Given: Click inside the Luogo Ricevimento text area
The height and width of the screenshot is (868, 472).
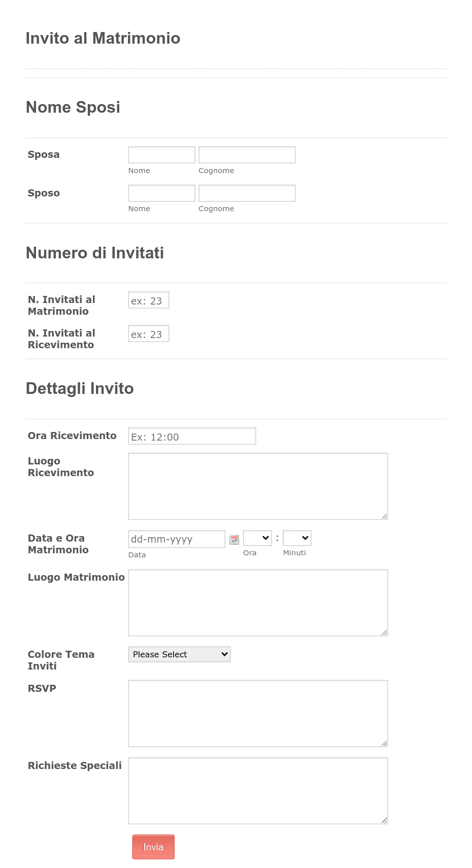Looking at the screenshot, I should click(257, 485).
